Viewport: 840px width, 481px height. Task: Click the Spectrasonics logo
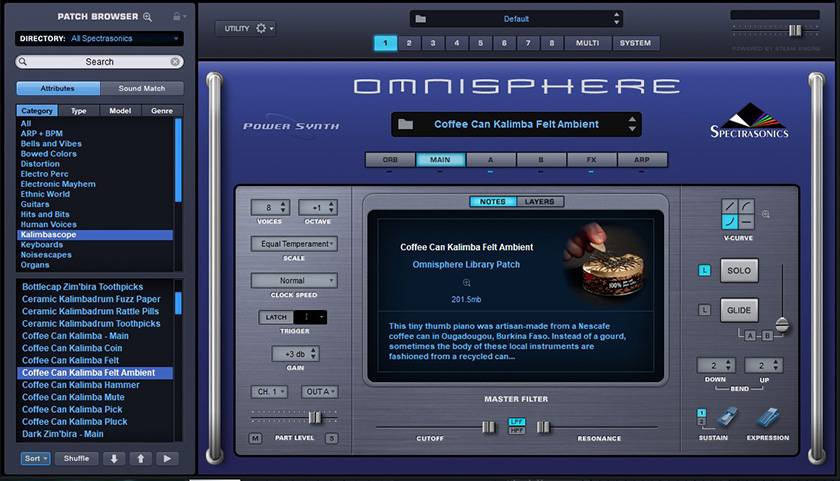pyautogui.click(x=749, y=121)
